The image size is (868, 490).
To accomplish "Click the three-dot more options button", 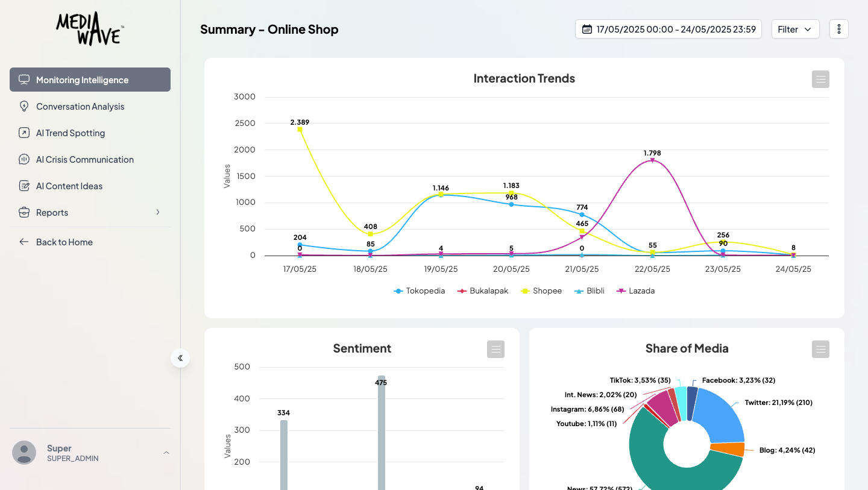I will (838, 29).
